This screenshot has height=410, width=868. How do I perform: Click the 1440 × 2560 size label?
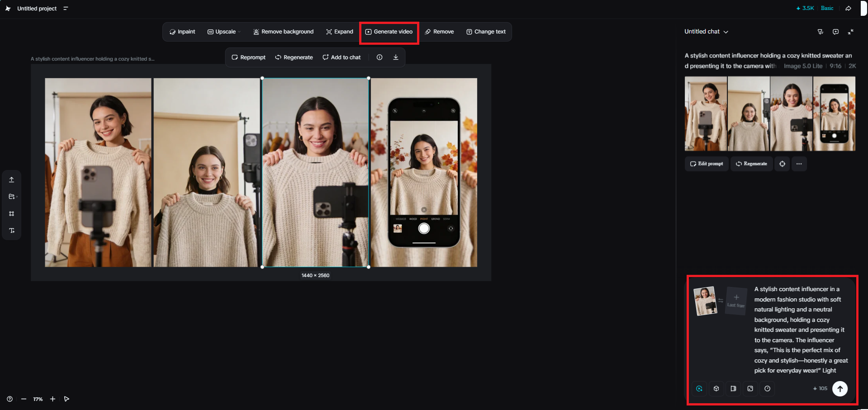click(x=315, y=275)
